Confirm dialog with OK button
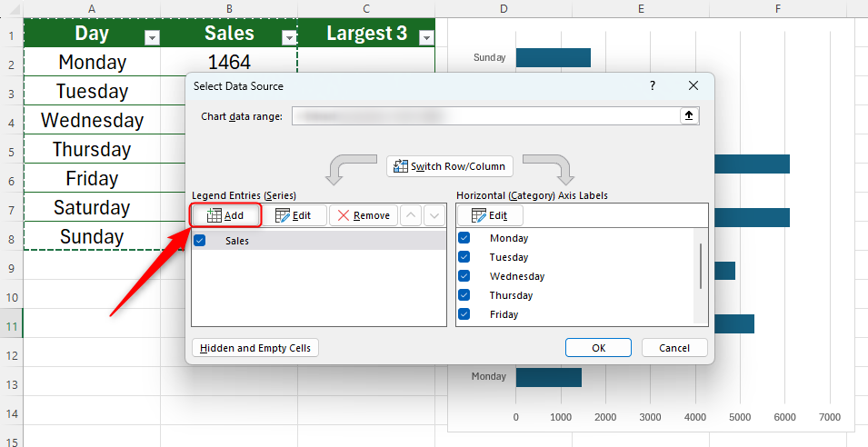The image size is (868, 447). point(598,348)
